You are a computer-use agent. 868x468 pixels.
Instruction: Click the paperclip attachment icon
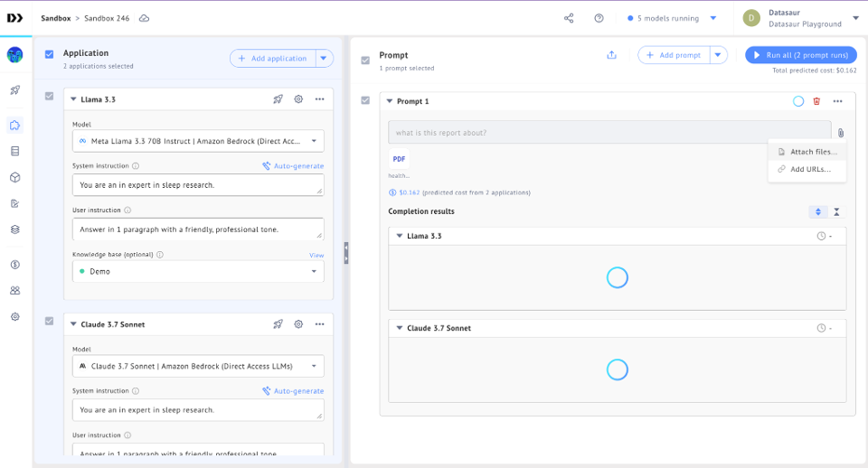tap(840, 133)
